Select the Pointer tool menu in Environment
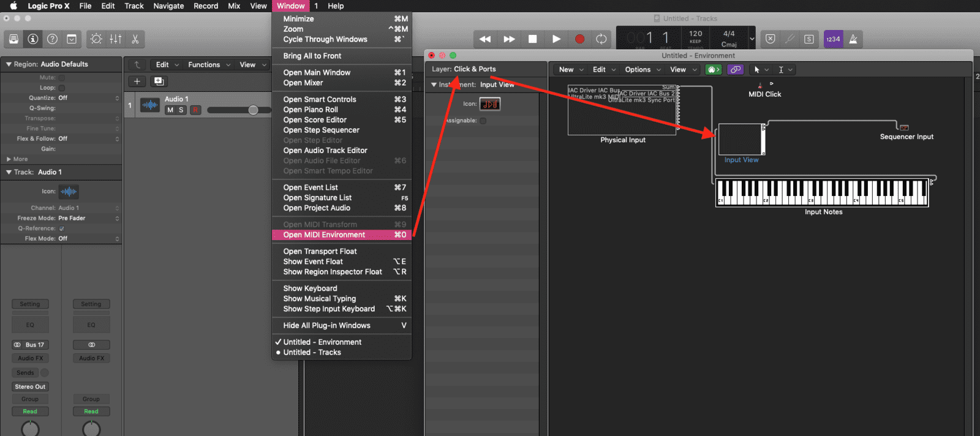The width and height of the screenshot is (980, 436). tap(761, 70)
